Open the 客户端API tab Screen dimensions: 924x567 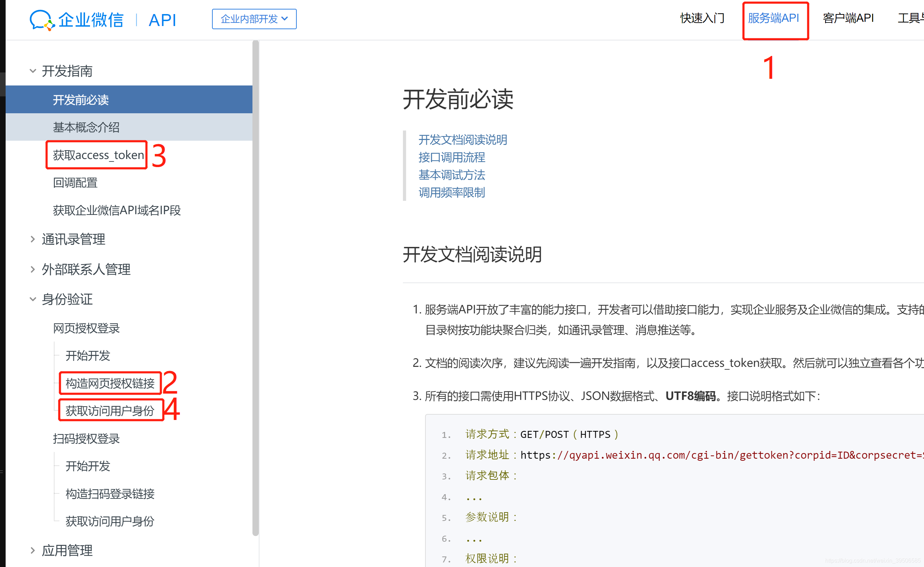[848, 18]
